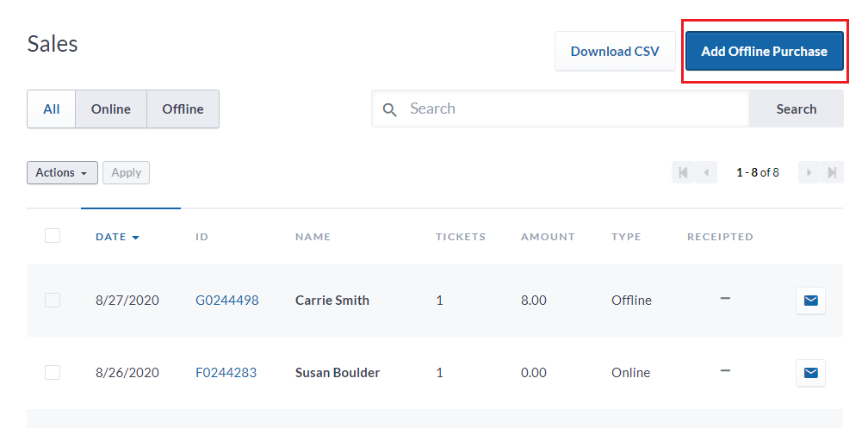
Task: Go to next page of results
Action: [x=809, y=173]
